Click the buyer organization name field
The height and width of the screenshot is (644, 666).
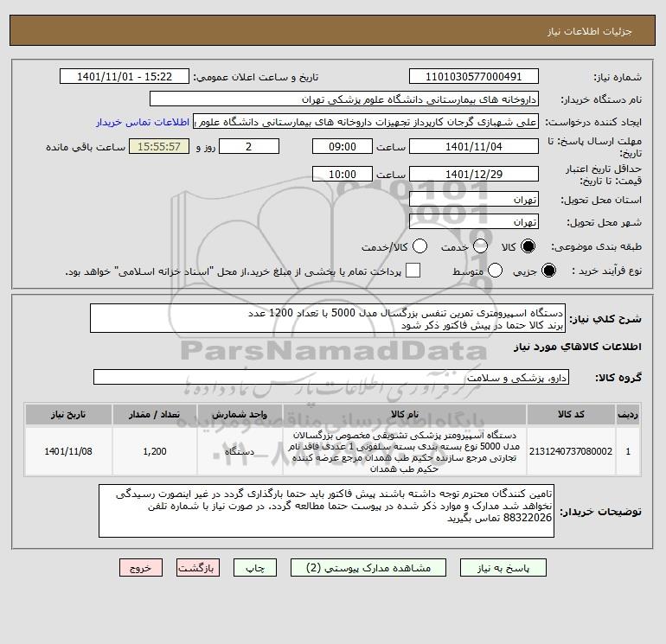coord(344,99)
